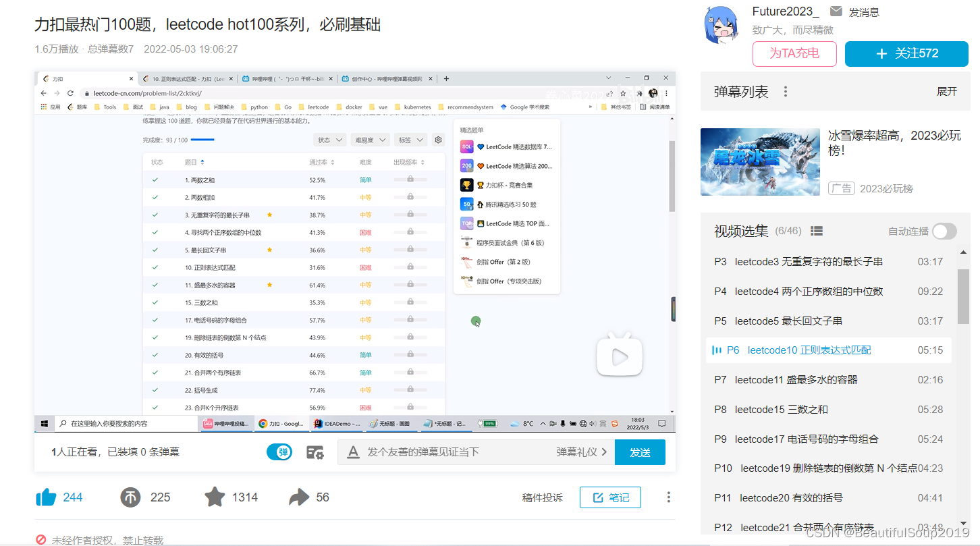The image size is (980, 546).
Task: Enable the 自动连播 autoplay switch
Action: 944,231
